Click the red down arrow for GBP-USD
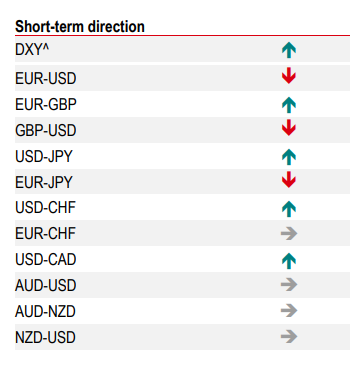The width and height of the screenshot is (361, 365). click(289, 128)
